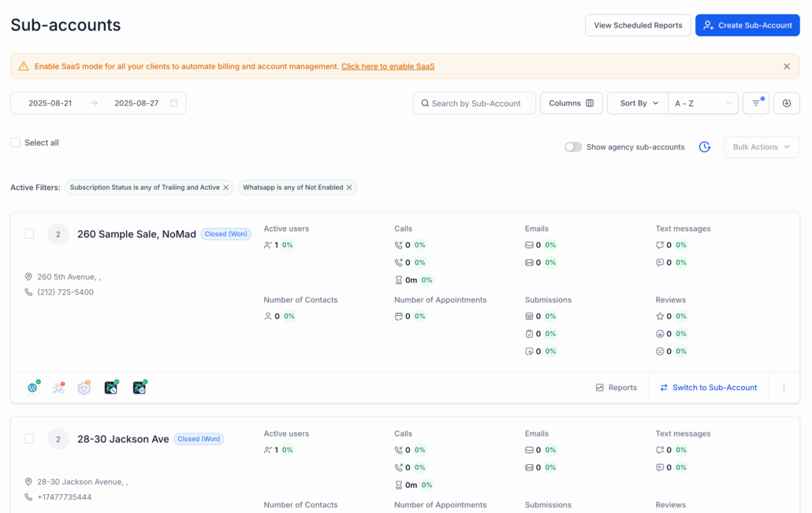The image size is (812, 513).
Task: Remove the Whatsapp Not Enabled filter
Action: 349,188
